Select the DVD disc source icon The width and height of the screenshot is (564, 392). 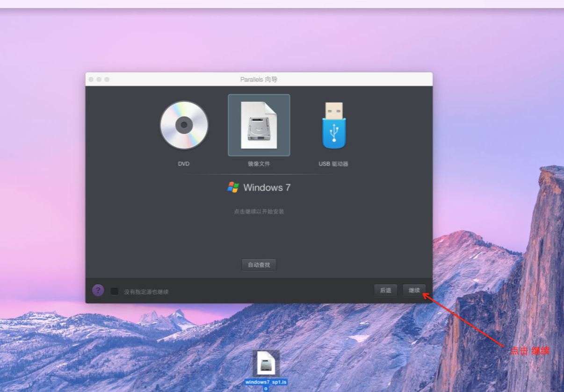(x=184, y=125)
